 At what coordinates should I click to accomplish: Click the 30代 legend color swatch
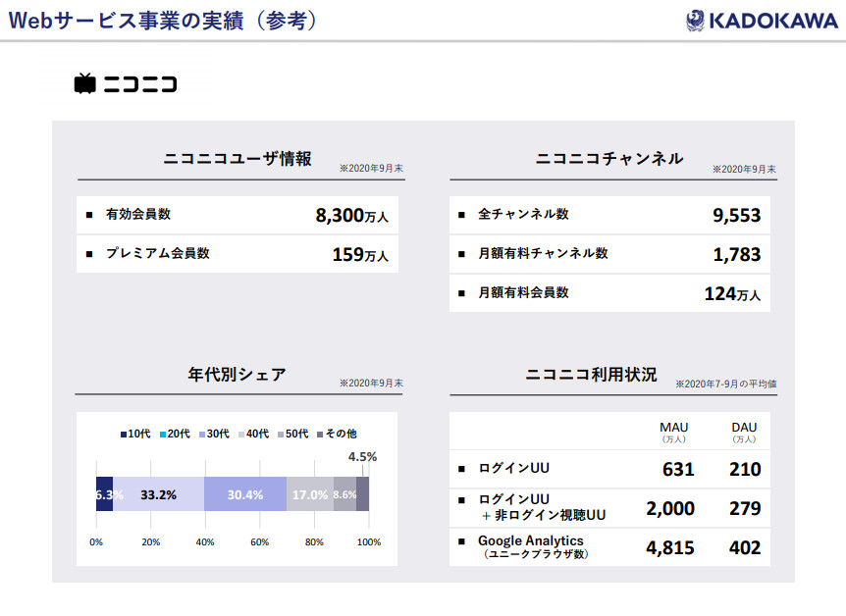click(202, 435)
